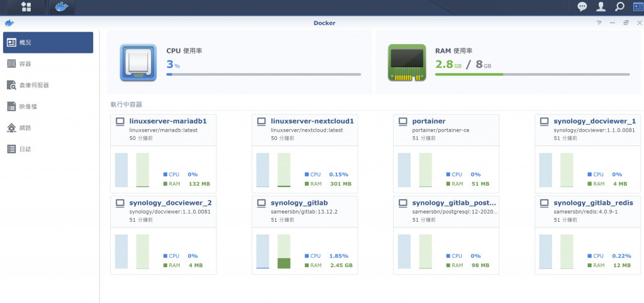Click the Docker whale taskbar icon
644x303 pixels.
[62, 6]
